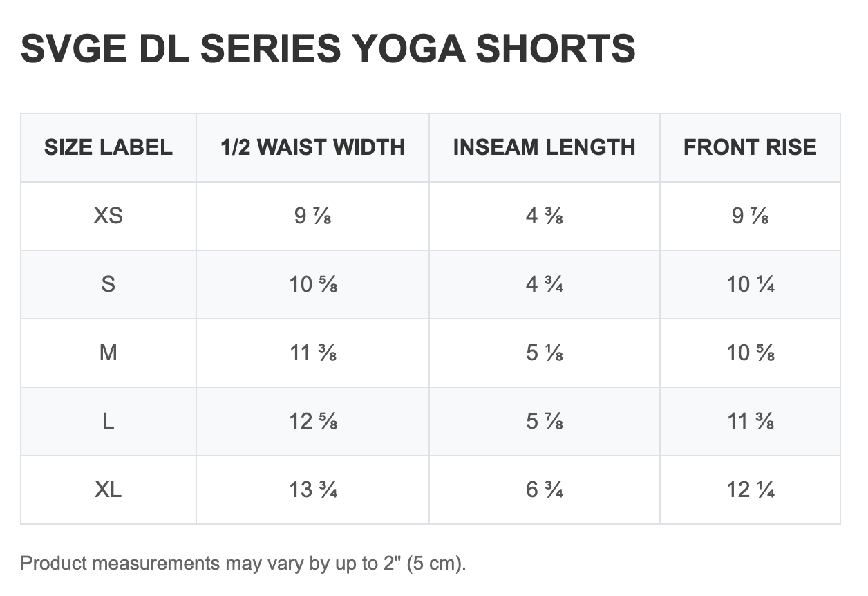
Task: Select the Front Rise column header
Action: [750, 147]
